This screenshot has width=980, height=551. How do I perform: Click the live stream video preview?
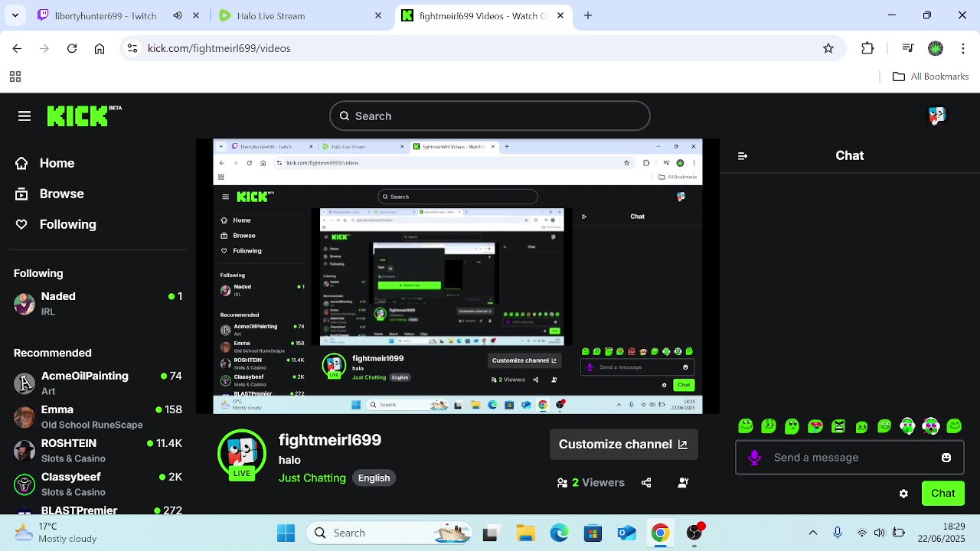coord(457,276)
